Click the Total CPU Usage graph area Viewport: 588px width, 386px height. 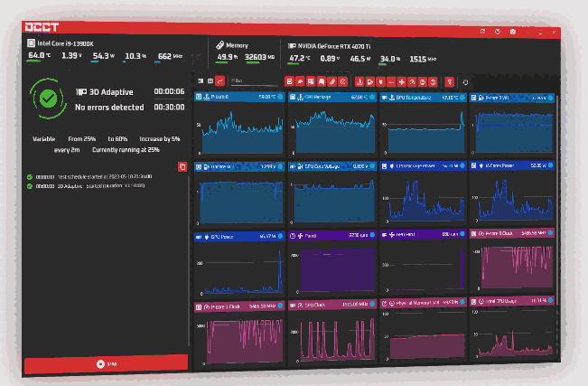[x=512, y=333]
